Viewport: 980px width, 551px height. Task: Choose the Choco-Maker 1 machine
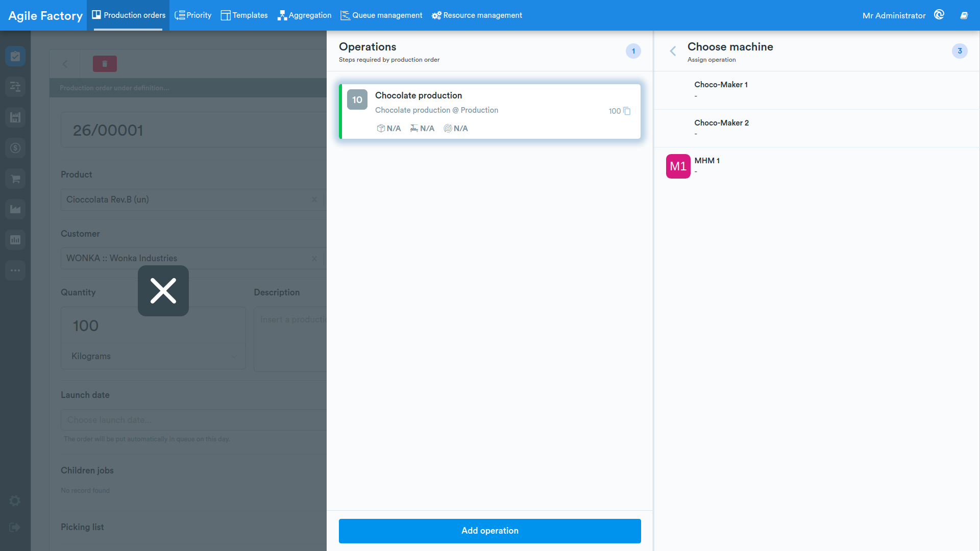click(x=817, y=90)
